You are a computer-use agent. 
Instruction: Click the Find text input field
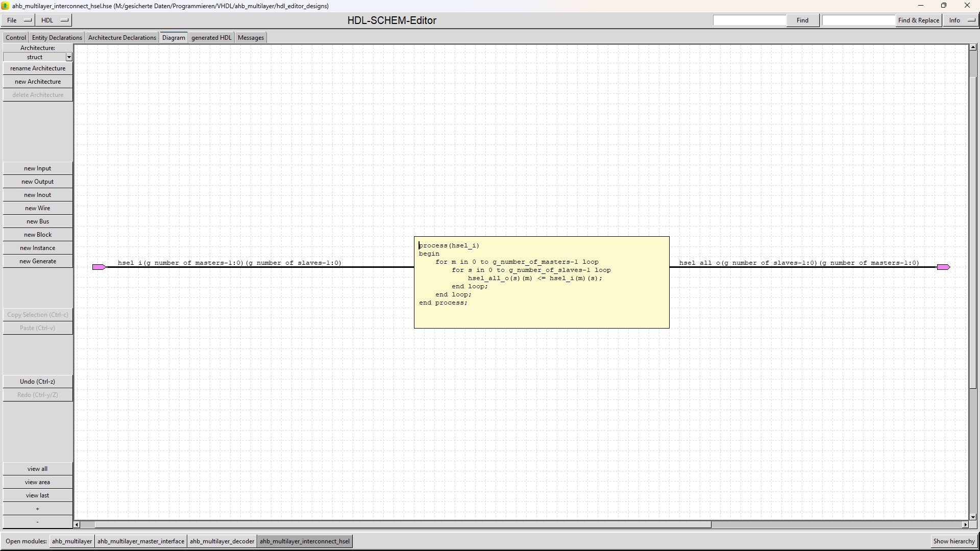(x=749, y=20)
